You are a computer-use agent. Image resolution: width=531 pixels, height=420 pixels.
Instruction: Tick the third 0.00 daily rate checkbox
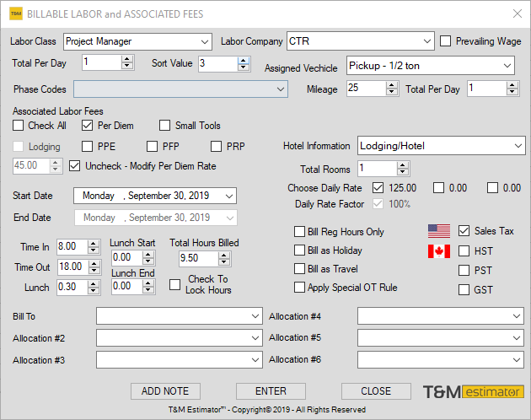click(x=492, y=188)
